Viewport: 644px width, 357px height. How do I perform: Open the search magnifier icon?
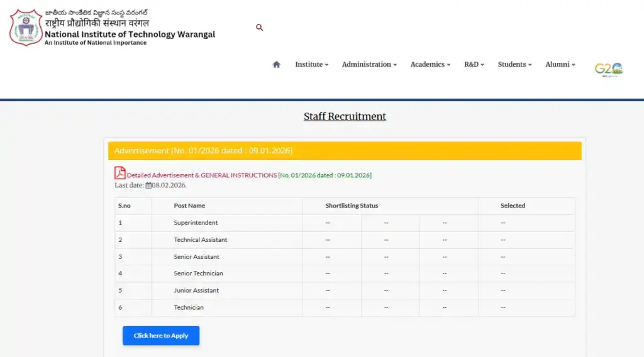click(x=260, y=28)
